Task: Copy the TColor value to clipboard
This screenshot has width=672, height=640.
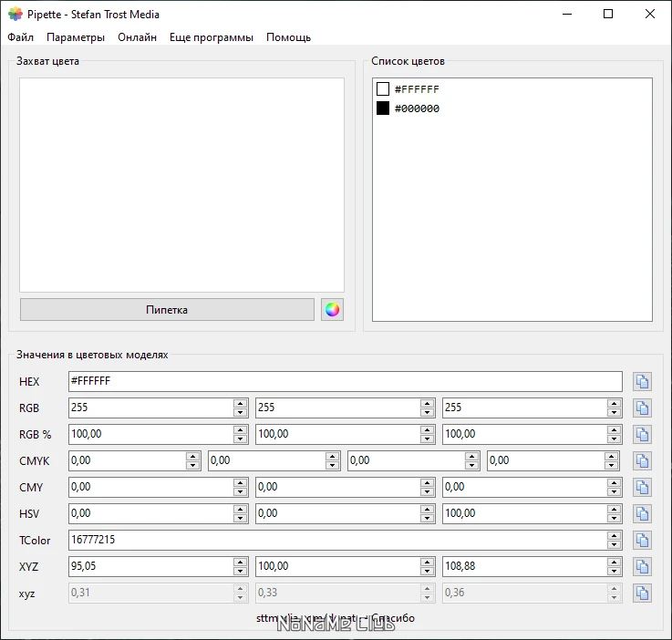Action: (642, 540)
